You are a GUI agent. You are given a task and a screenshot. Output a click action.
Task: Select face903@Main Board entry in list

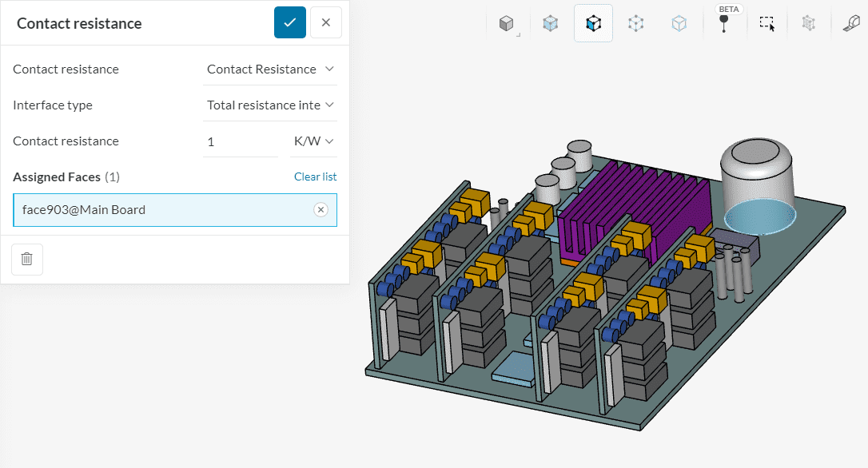coord(160,210)
